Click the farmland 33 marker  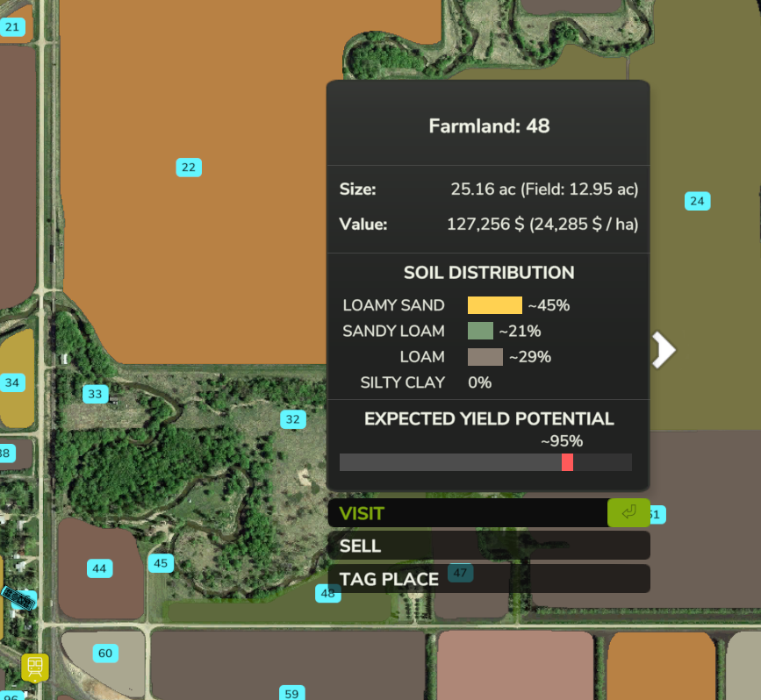point(95,395)
